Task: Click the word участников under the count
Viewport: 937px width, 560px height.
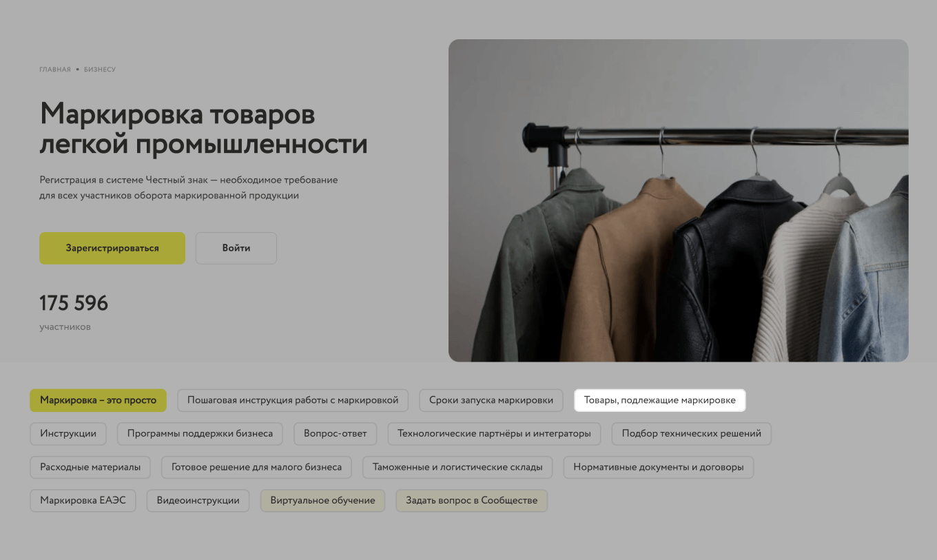Action: click(x=65, y=327)
